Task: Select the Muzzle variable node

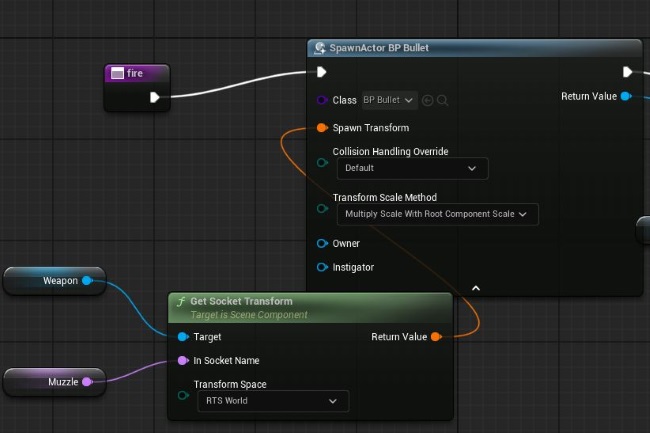Action: click(54, 382)
